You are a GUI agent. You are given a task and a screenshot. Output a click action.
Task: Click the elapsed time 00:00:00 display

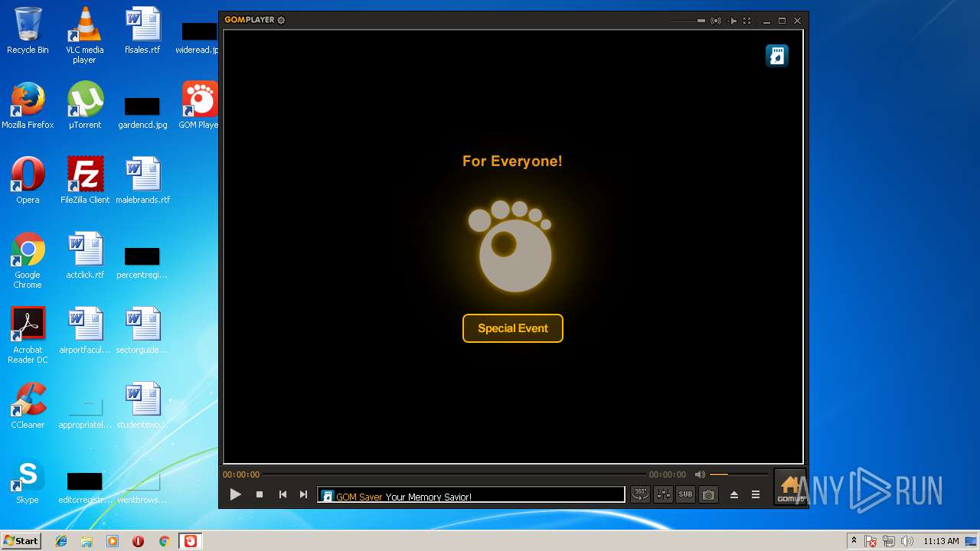241,474
